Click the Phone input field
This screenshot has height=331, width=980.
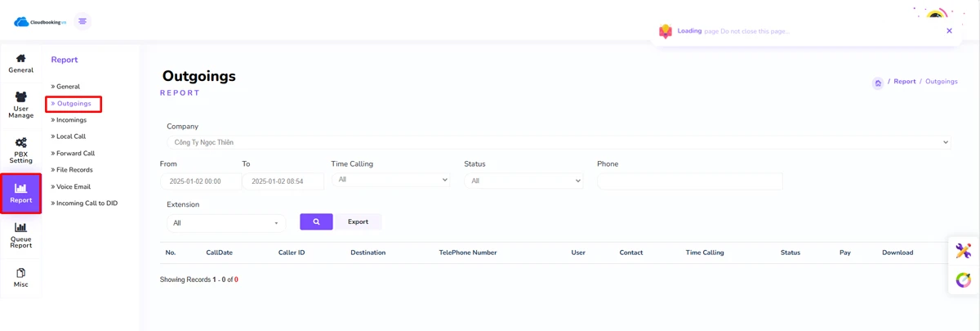pyautogui.click(x=689, y=181)
